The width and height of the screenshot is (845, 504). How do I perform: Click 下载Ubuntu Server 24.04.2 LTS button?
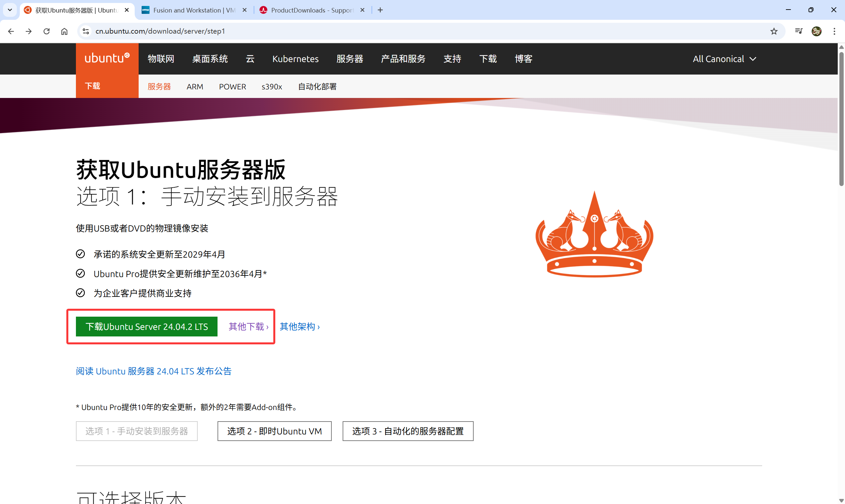tap(146, 326)
